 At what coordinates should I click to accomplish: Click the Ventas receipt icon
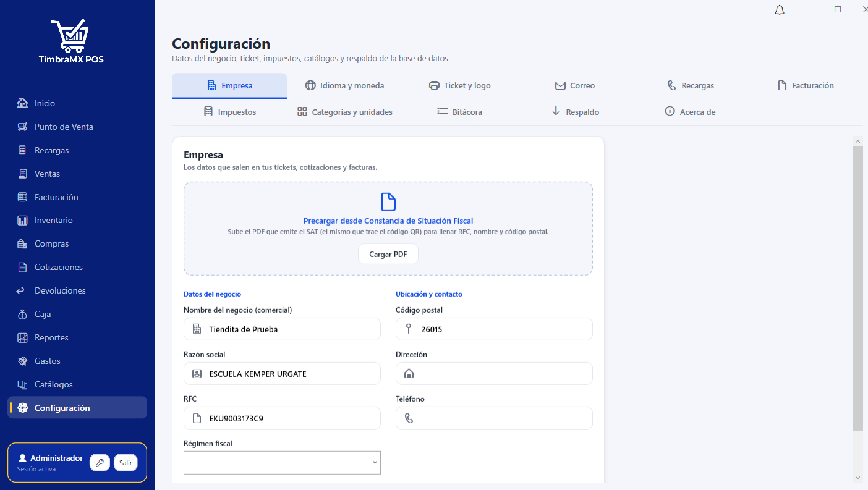[23, 174]
